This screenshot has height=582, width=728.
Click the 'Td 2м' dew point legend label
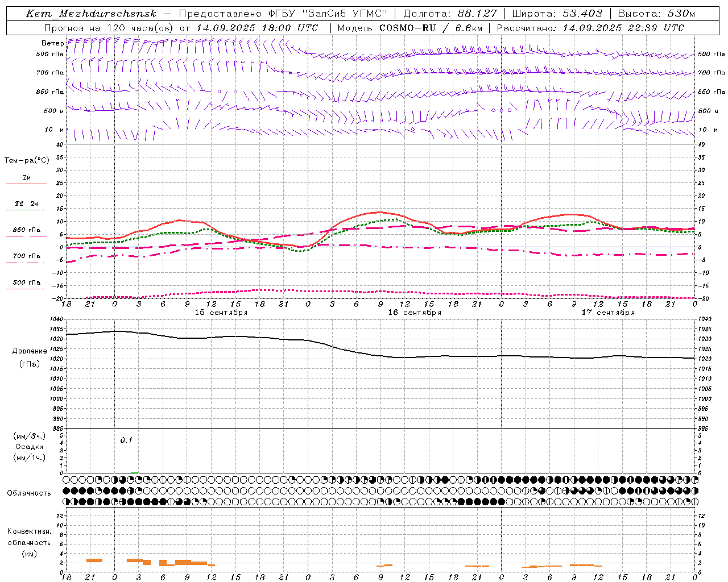pyautogui.click(x=27, y=203)
